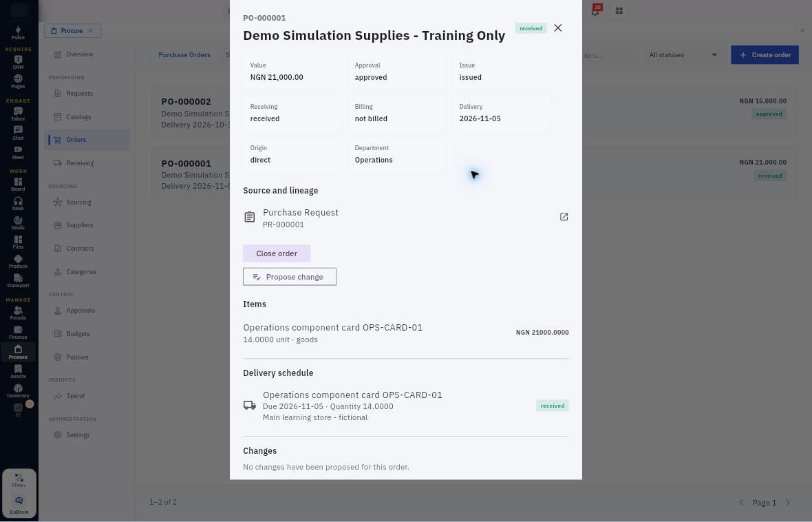
Task: Open Spend under Insights
Action: 87,396
